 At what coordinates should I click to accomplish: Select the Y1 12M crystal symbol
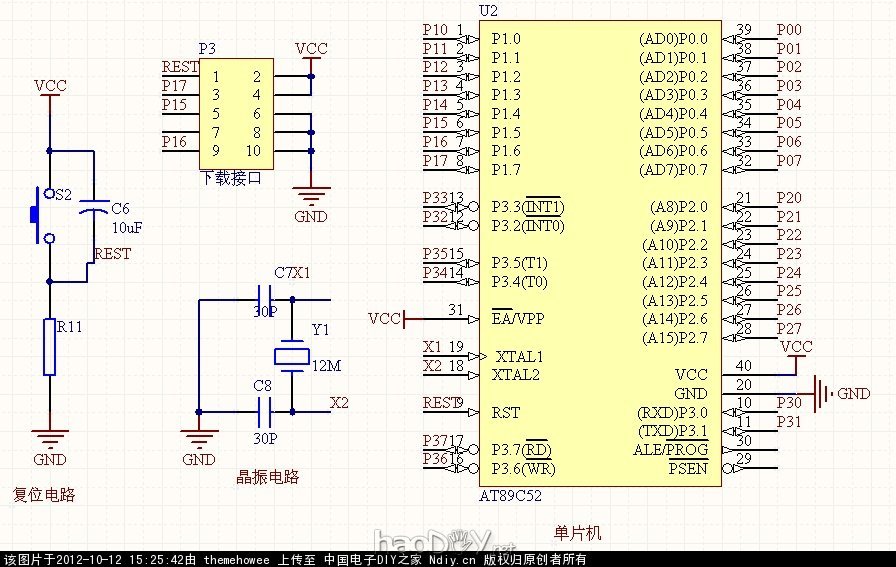point(292,355)
